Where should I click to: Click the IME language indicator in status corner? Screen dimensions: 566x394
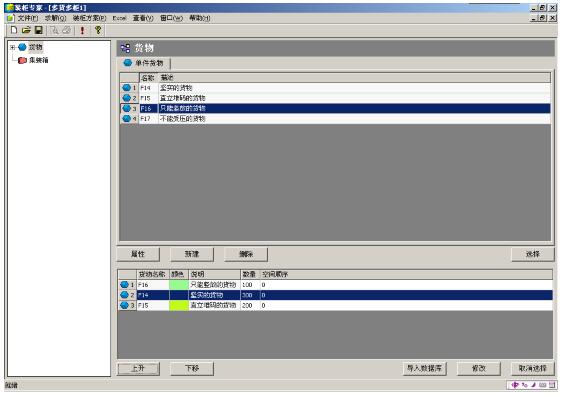point(515,385)
